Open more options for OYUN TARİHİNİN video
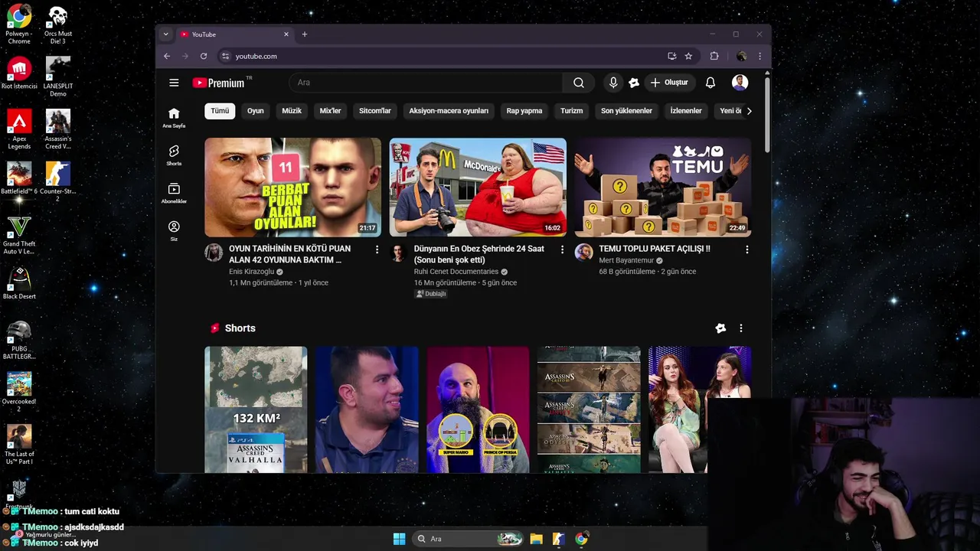This screenshot has width=980, height=551. (377, 249)
